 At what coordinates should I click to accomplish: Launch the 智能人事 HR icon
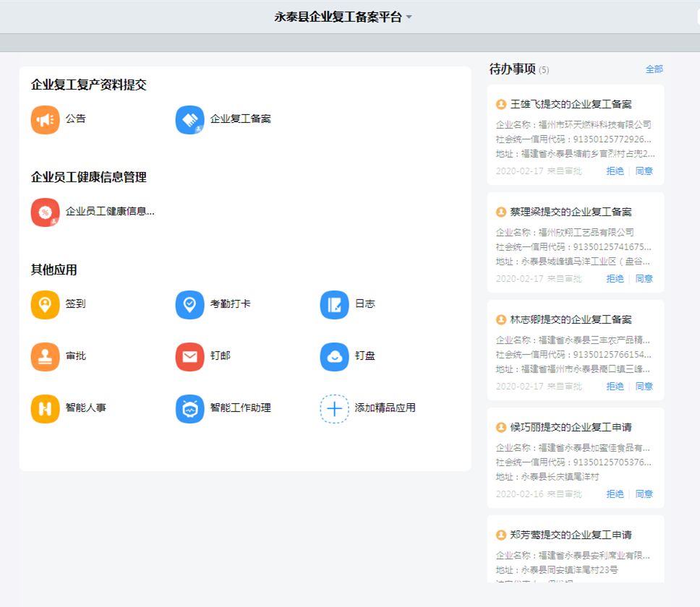click(45, 409)
